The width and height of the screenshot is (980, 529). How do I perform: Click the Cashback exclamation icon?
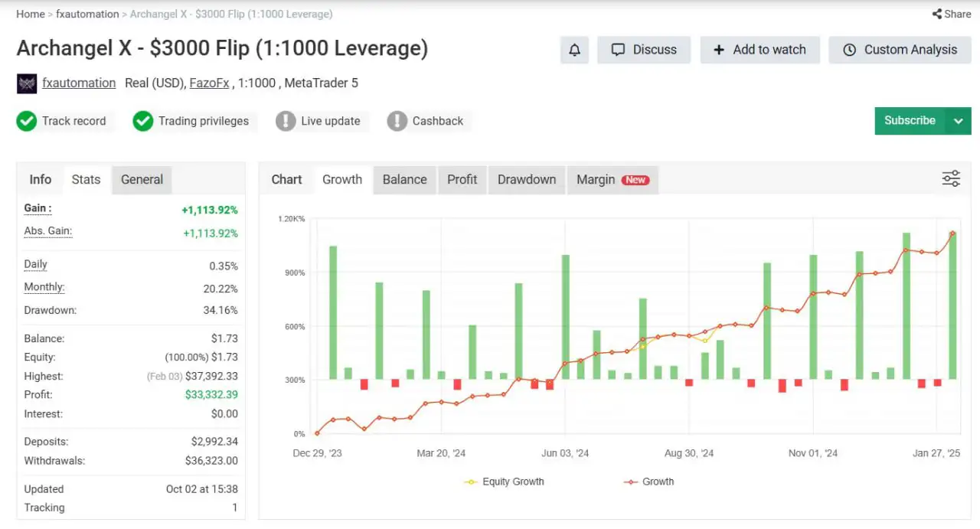[397, 121]
